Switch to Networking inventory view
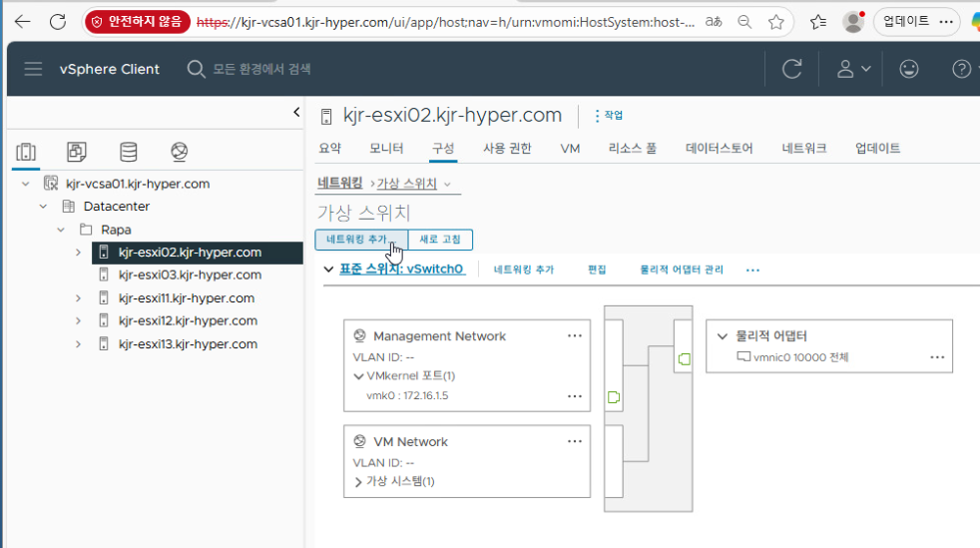 [x=180, y=151]
